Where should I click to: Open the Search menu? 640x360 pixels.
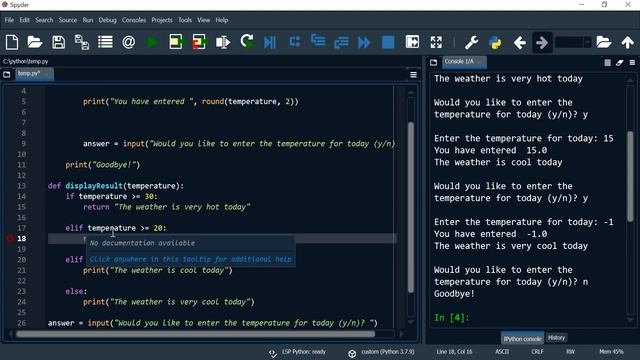pos(44,20)
